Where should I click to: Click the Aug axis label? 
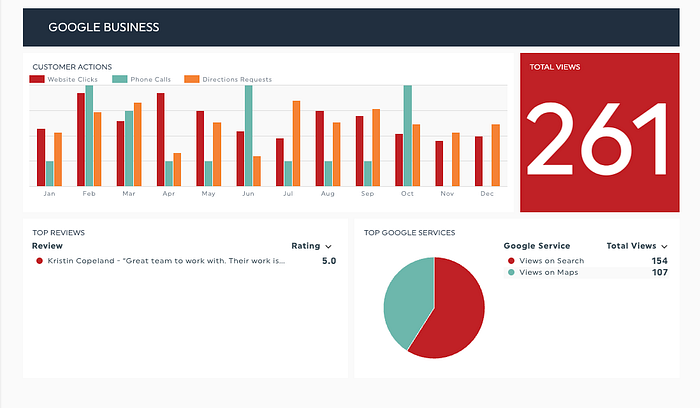(x=328, y=193)
